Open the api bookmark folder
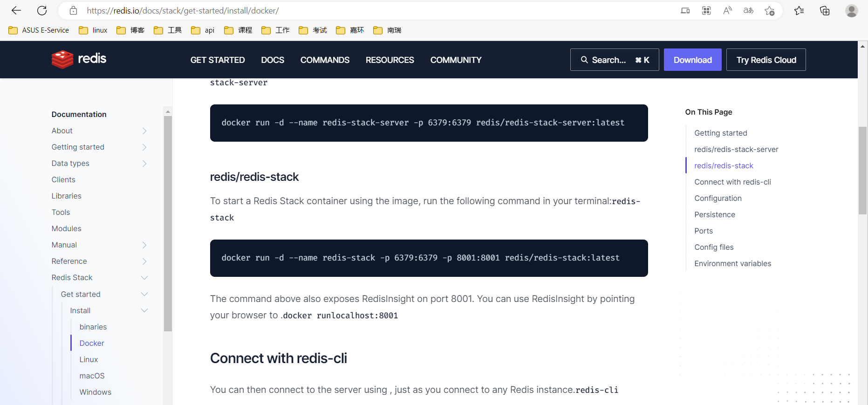Screen dimensions: 868x405 pyautogui.click(x=203, y=30)
